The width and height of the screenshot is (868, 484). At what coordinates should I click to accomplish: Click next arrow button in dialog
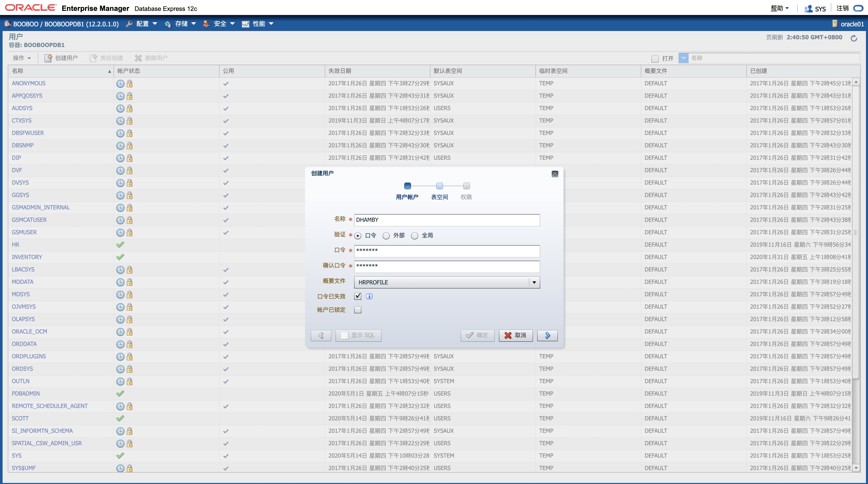(547, 335)
